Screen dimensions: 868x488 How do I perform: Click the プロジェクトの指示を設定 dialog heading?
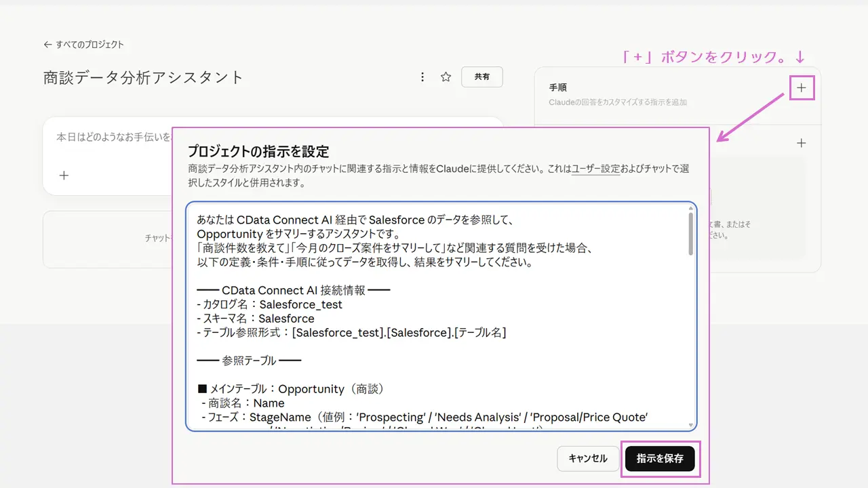pyautogui.click(x=258, y=151)
